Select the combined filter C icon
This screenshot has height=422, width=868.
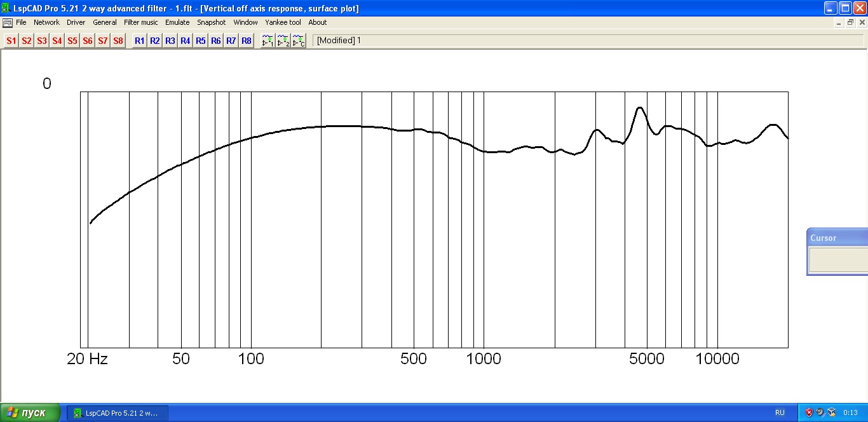[x=299, y=41]
